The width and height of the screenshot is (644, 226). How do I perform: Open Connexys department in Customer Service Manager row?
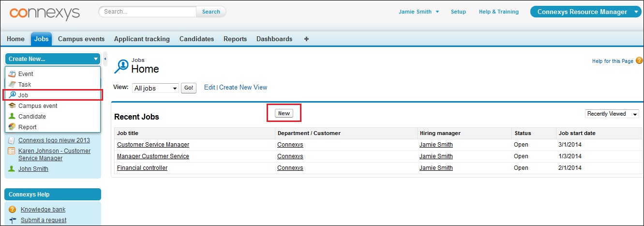pos(290,145)
